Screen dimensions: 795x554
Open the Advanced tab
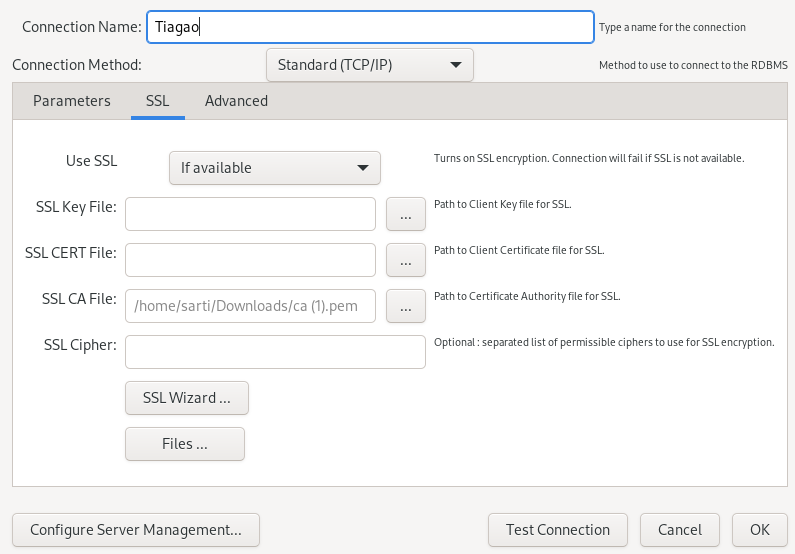(x=236, y=101)
